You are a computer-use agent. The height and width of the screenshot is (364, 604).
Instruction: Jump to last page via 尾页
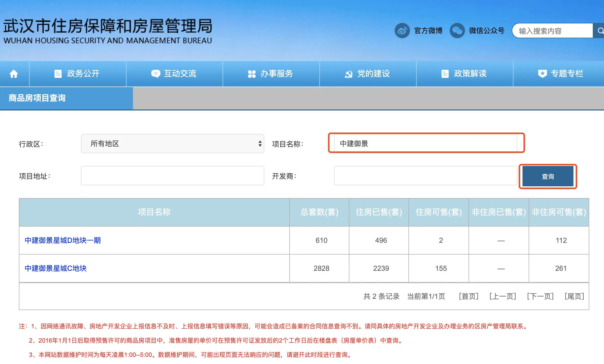coord(574,296)
